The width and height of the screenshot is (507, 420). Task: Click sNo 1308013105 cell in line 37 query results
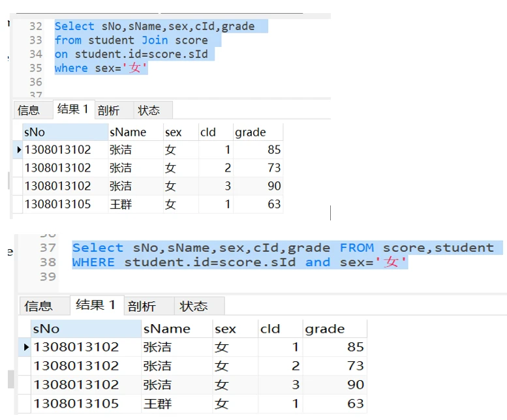[x=76, y=404]
